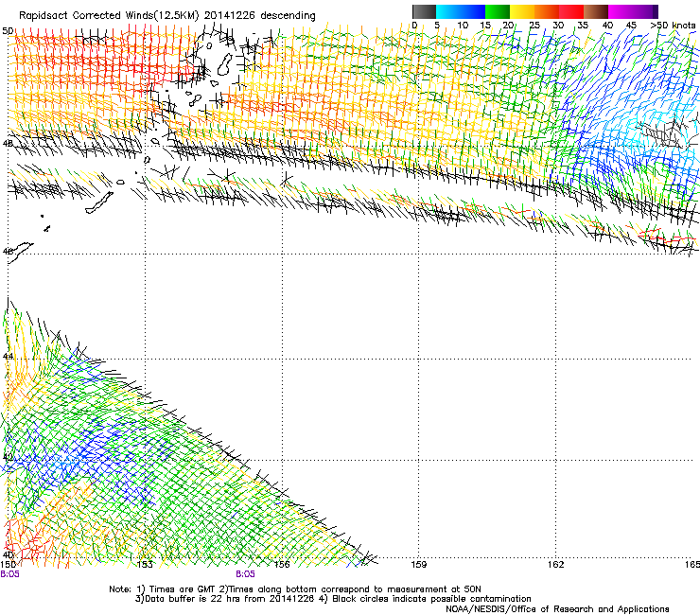700x615 pixels.
Task: Click the green 15–20 knots legend swatch
Action: (x=498, y=11)
